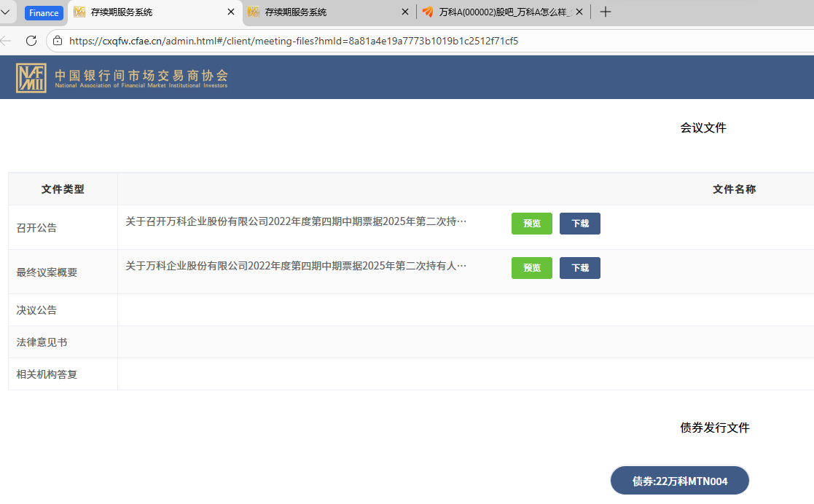Screen dimensions: 814x504
Task: Focus the cxqfw.cfae.cn address bar
Action: pos(294,41)
